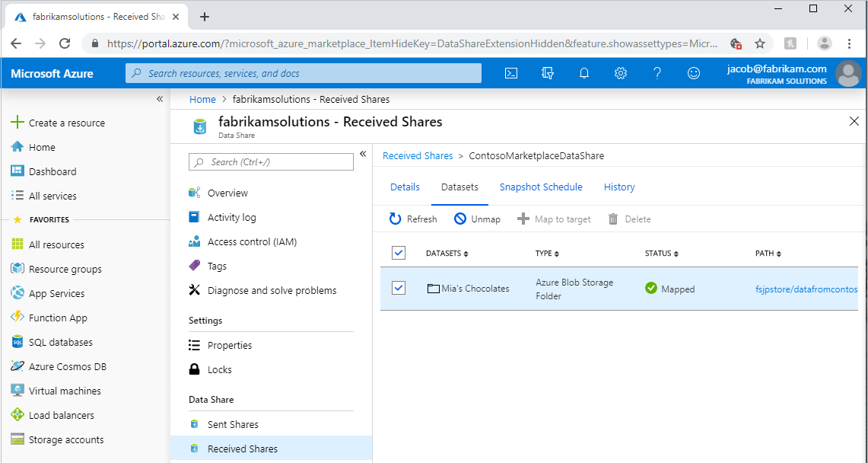The width and height of the screenshot is (868, 463).
Task: Click the Refresh datasets button
Action: 413,219
